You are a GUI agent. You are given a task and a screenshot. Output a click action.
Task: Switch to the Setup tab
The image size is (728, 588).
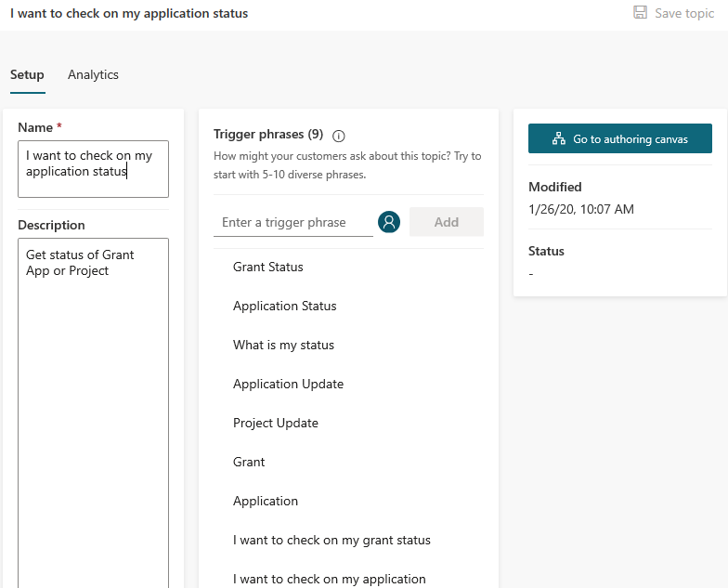28,74
